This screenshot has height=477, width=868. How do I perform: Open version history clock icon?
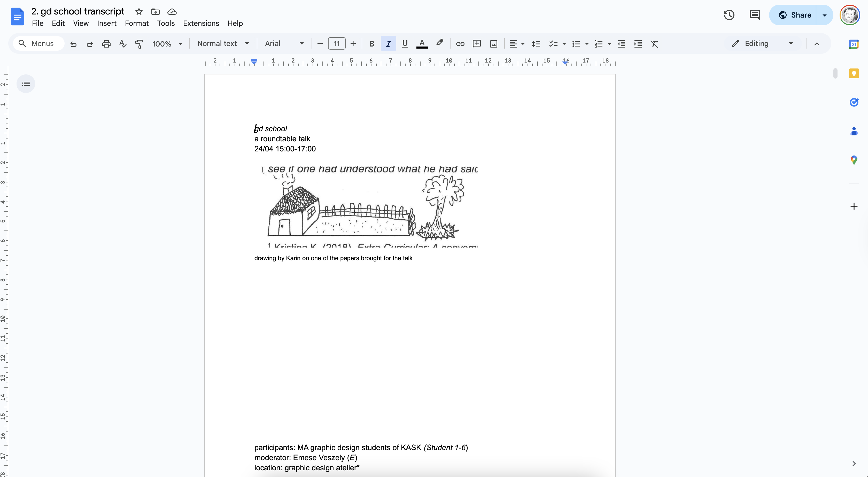pos(729,15)
